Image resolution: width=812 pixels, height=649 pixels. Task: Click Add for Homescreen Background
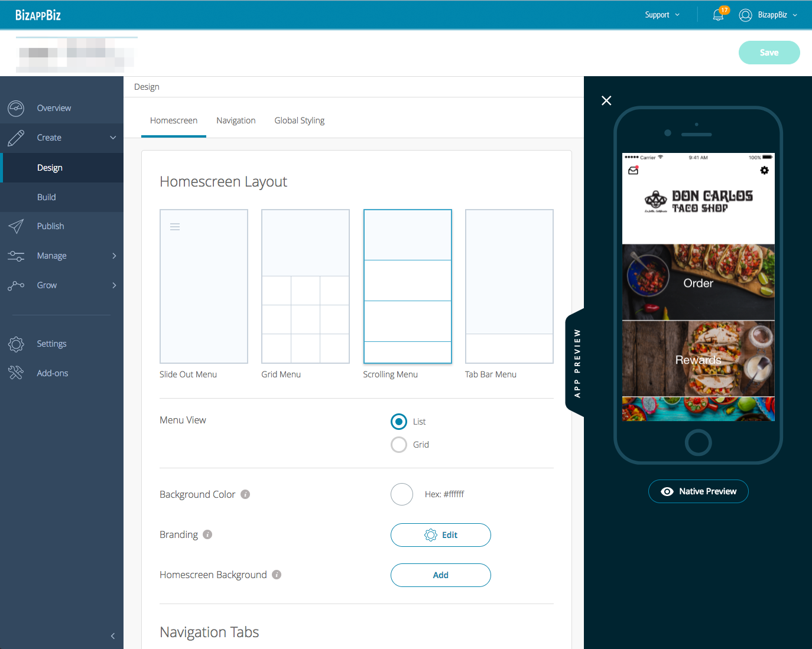440,575
